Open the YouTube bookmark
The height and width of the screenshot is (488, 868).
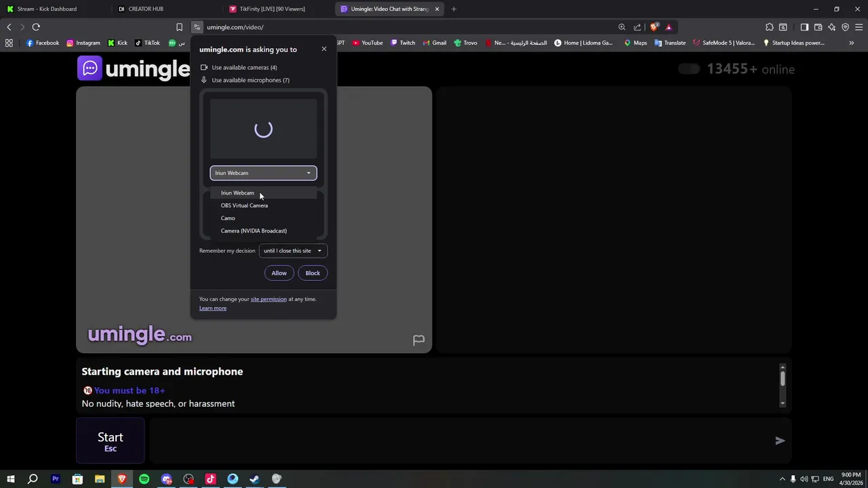point(368,43)
